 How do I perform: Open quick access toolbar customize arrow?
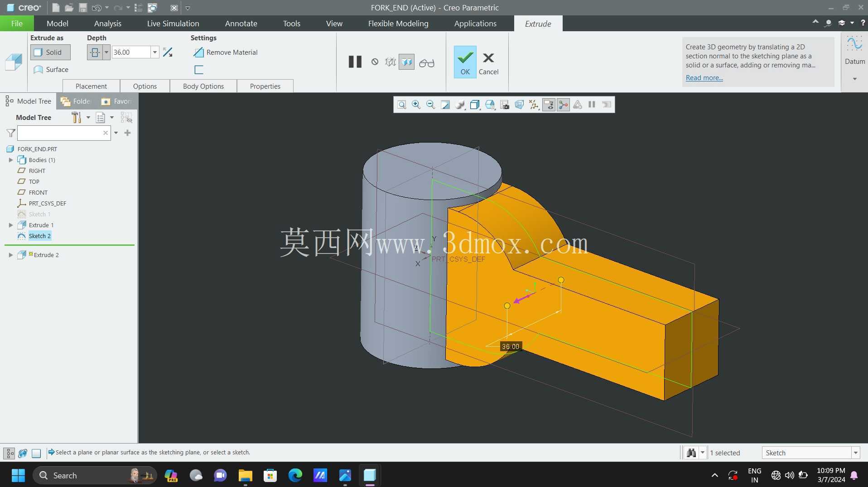[188, 8]
